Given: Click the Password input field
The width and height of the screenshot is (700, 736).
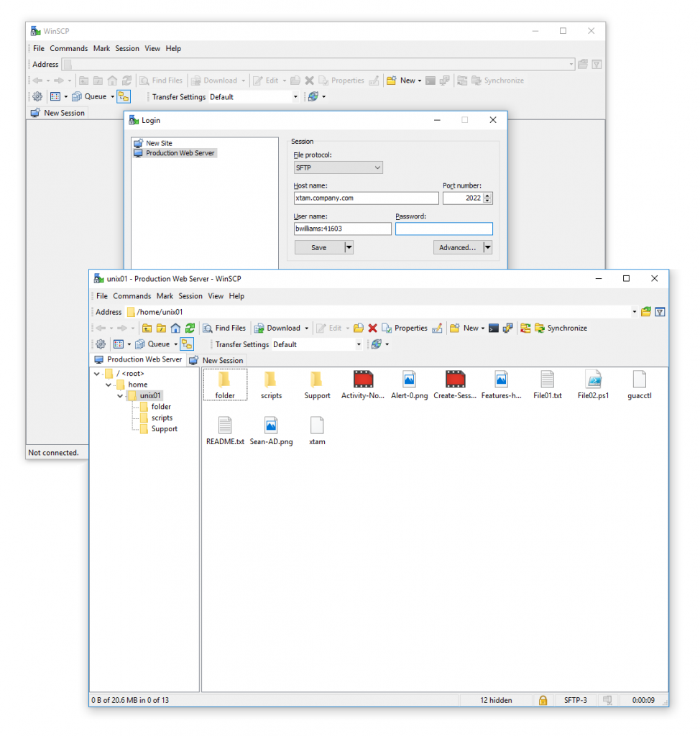Looking at the screenshot, I should coord(443,229).
